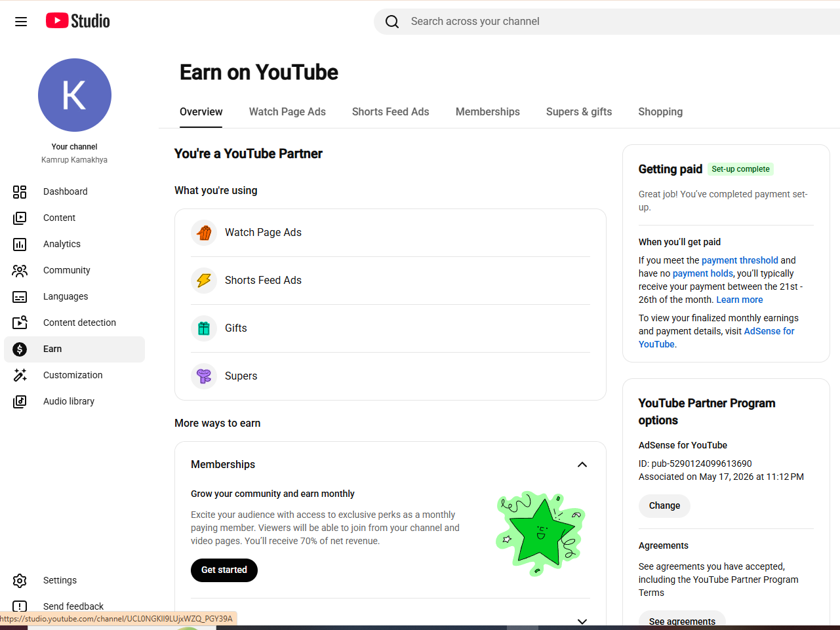The image size is (840, 630).
Task: Click the Send feedback icon
Action: 20,606
